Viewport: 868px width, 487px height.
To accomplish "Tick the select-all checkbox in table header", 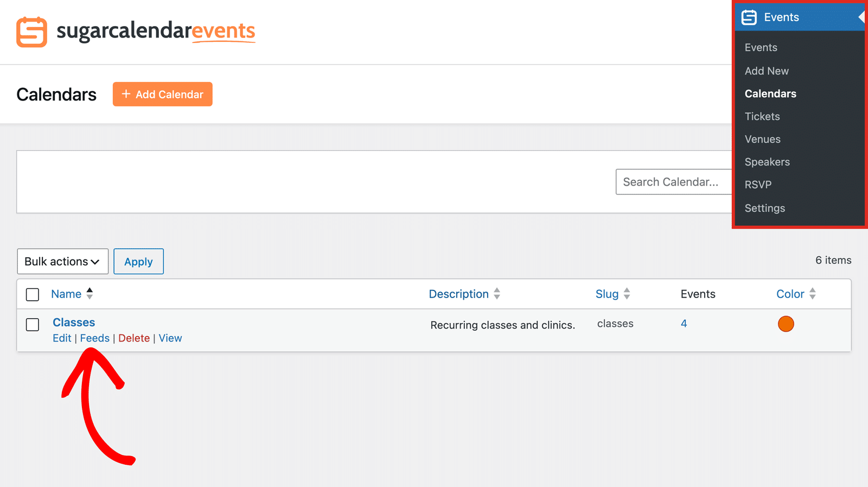I will coord(33,294).
